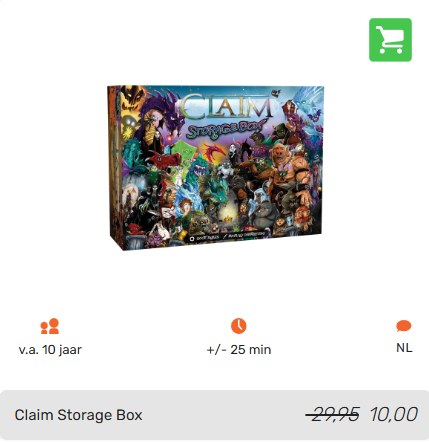Click the 'v.a. 10 jaar' age label

point(50,350)
